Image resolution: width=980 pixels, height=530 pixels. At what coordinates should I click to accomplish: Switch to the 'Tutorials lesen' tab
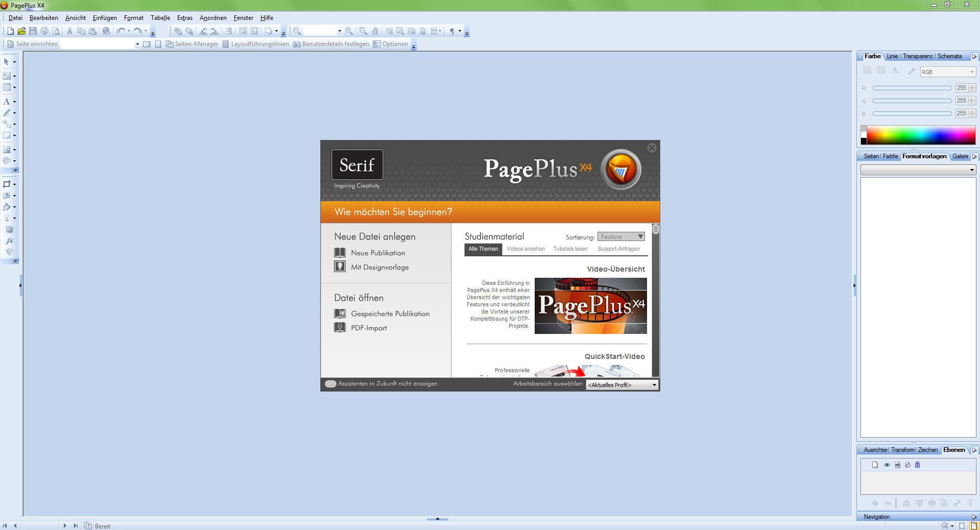point(570,249)
